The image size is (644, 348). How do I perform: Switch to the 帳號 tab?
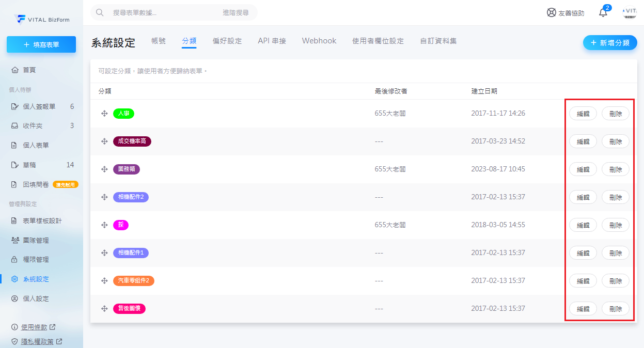point(159,41)
